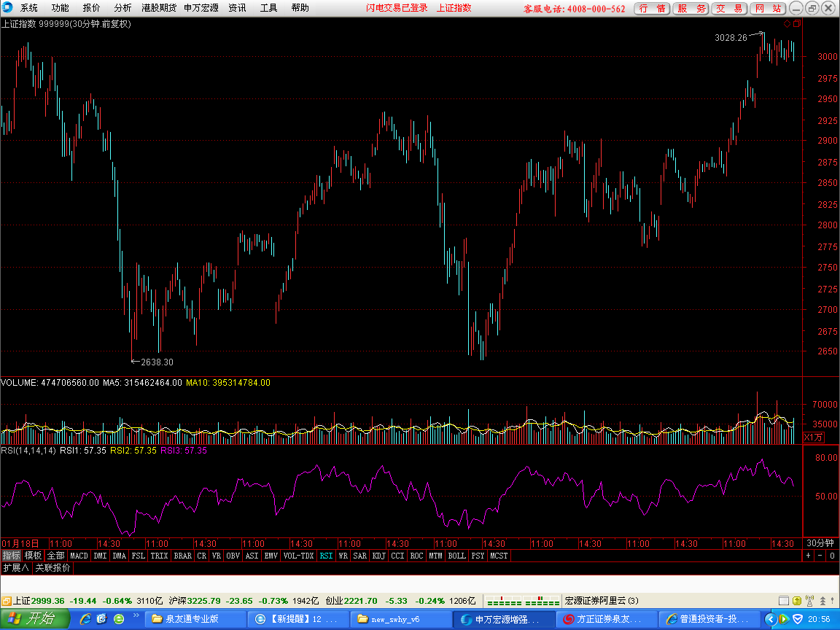Click 创业 index quote 2221.70

360,601
